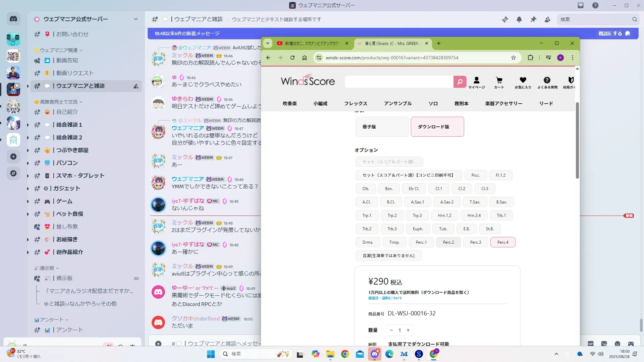Open Discord direct messages home icon
644x362 pixels.
click(13, 19)
